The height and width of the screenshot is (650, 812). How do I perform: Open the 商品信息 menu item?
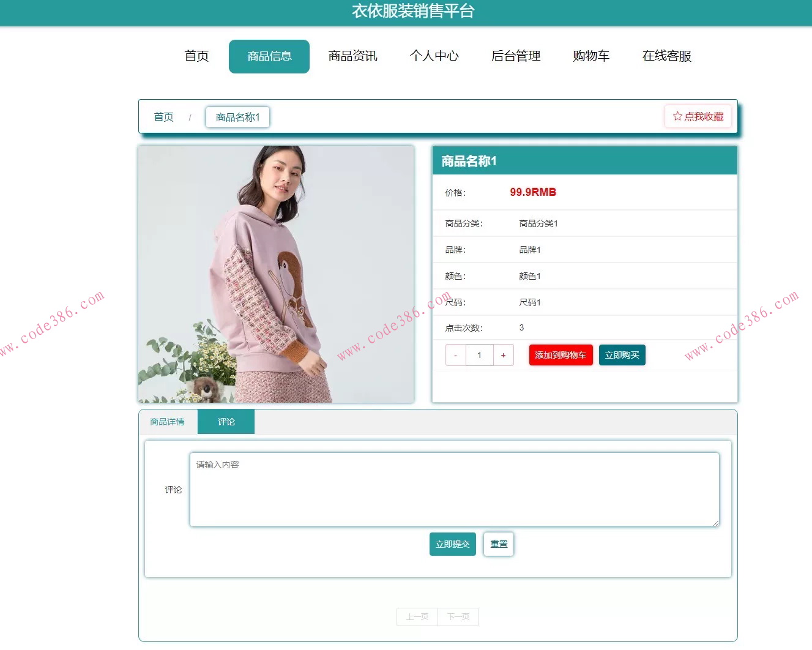[269, 56]
